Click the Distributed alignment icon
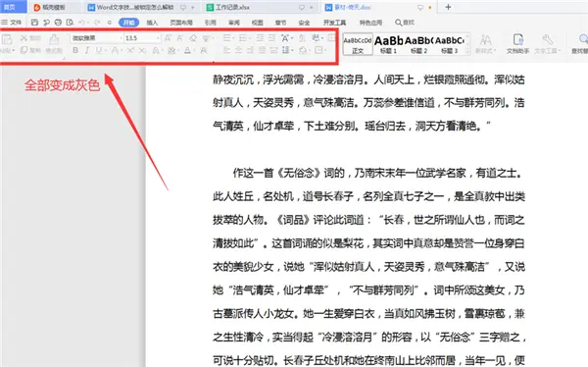This screenshot has height=367, width=588. point(273,50)
